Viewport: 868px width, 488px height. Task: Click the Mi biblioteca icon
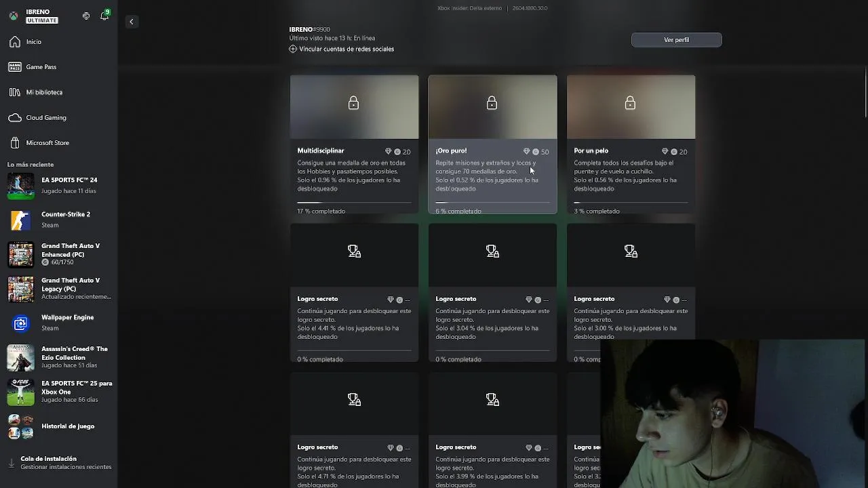coord(15,92)
